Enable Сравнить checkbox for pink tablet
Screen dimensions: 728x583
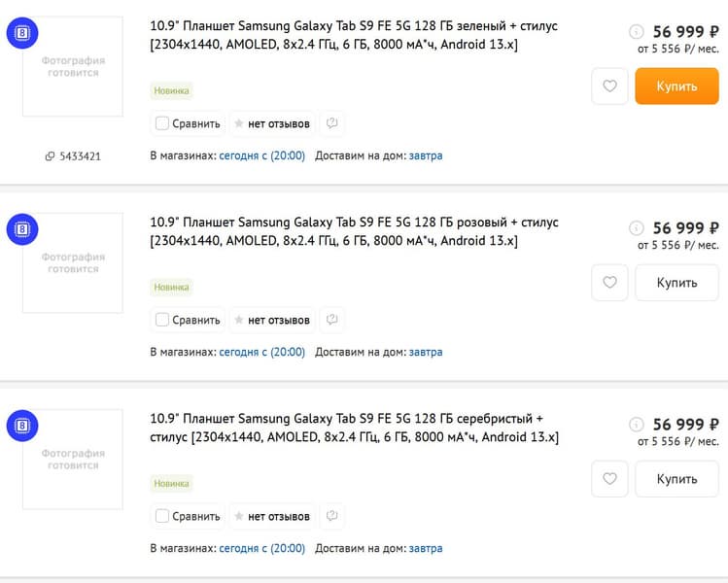pyautogui.click(x=162, y=320)
